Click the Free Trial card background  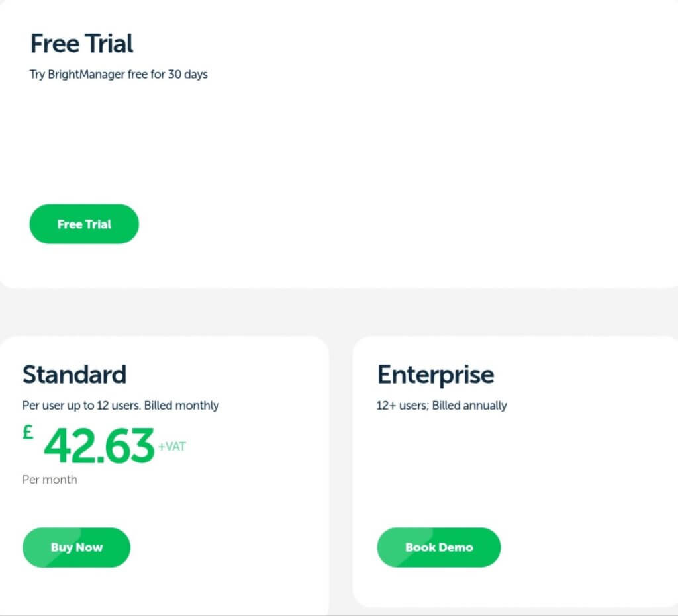[331, 146]
